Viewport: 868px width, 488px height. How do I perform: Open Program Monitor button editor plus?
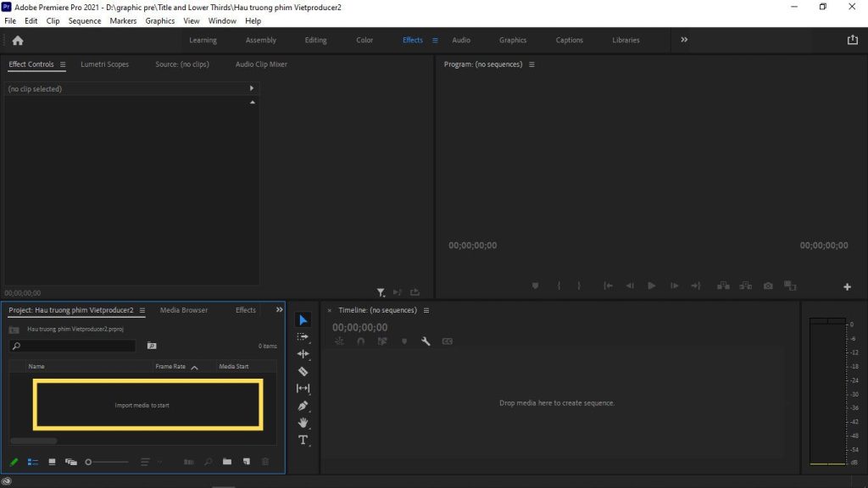[846, 286]
